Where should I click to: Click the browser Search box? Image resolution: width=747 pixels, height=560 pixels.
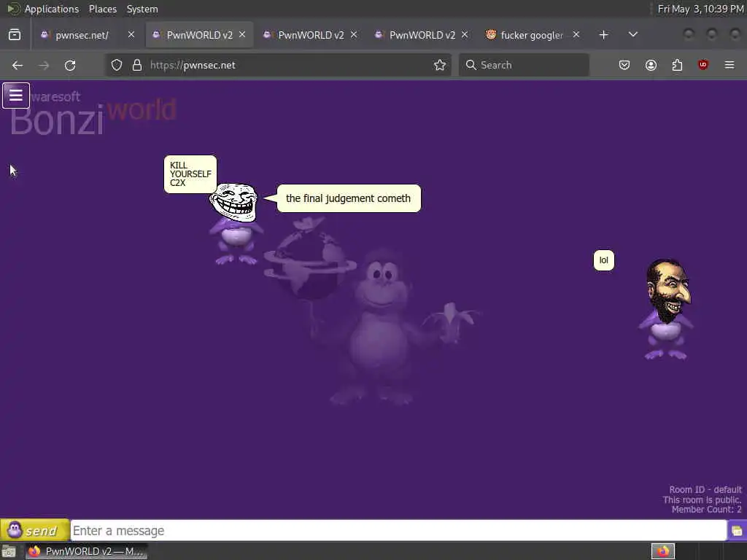(524, 65)
